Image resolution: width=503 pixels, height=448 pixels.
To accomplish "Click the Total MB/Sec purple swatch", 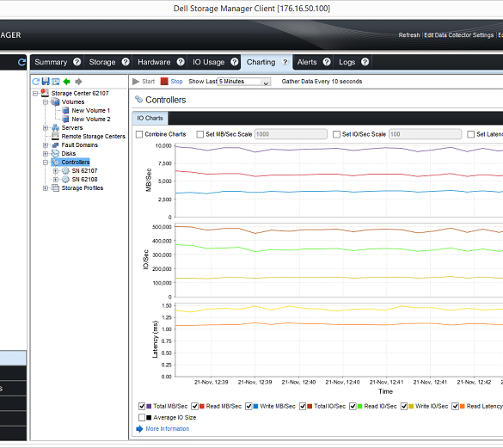I will (x=149, y=406).
